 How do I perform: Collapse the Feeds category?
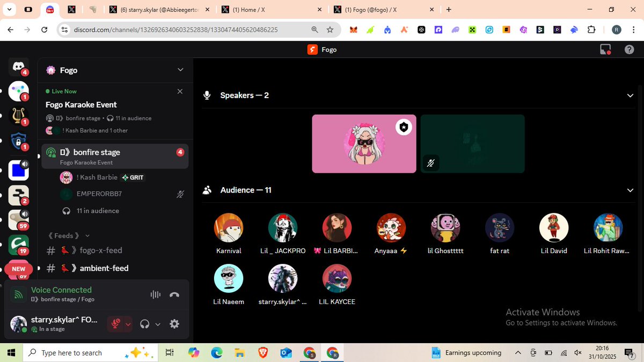click(x=68, y=235)
